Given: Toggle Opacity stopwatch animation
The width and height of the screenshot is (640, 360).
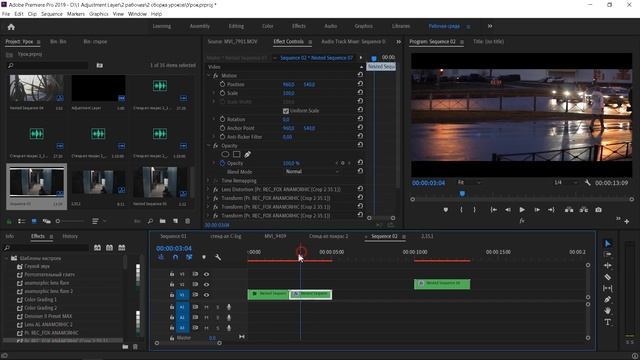Looking at the screenshot, I should click(222, 163).
